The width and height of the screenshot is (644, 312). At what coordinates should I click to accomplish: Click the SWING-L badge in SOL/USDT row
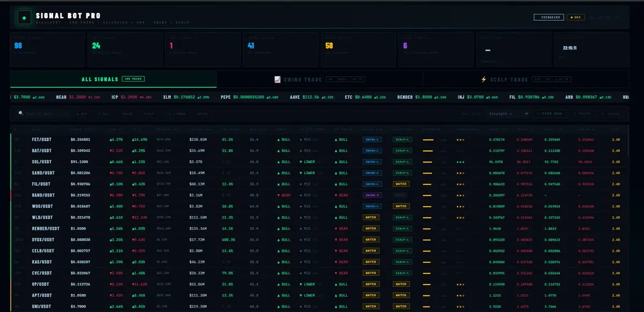coord(372,162)
